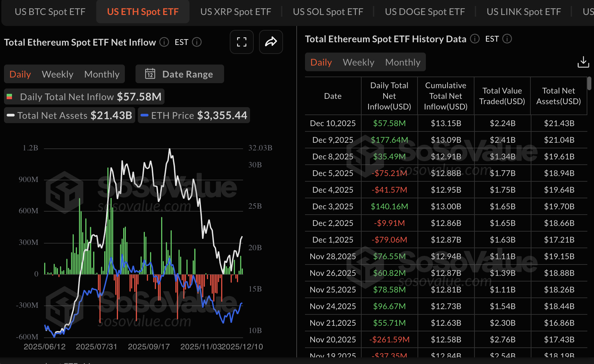The width and height of the screenshot is (594, 364).
Task: Click the download icon above the history table
Action: 583,62
